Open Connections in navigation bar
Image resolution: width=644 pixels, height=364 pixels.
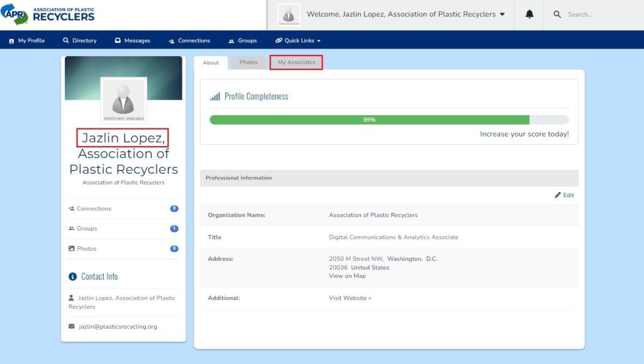(x=189, y=40)
